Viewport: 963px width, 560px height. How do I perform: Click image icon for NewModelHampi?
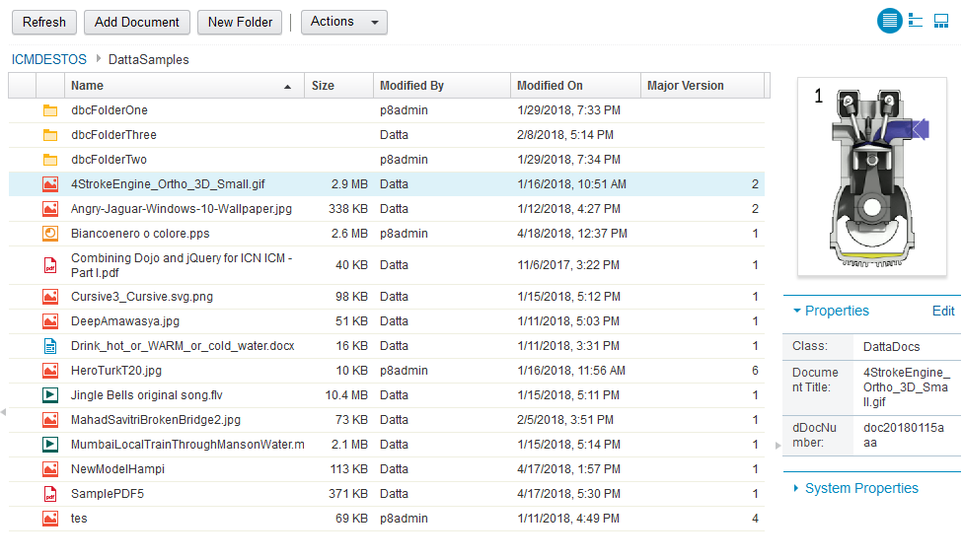(50, 469)
